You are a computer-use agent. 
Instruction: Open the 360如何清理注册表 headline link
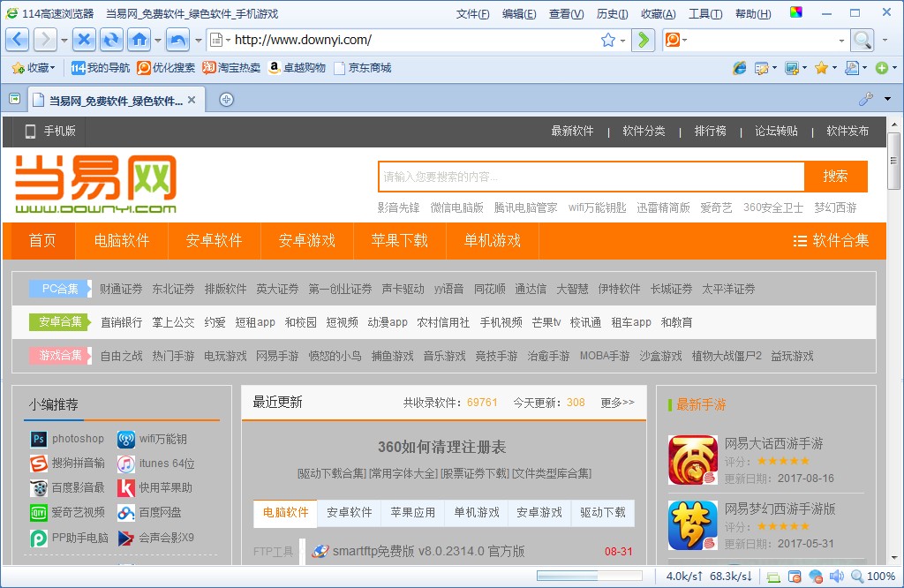(441, 448)
